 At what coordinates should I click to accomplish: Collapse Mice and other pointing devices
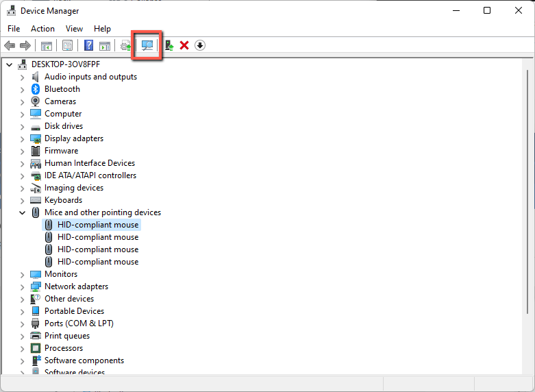22,212
